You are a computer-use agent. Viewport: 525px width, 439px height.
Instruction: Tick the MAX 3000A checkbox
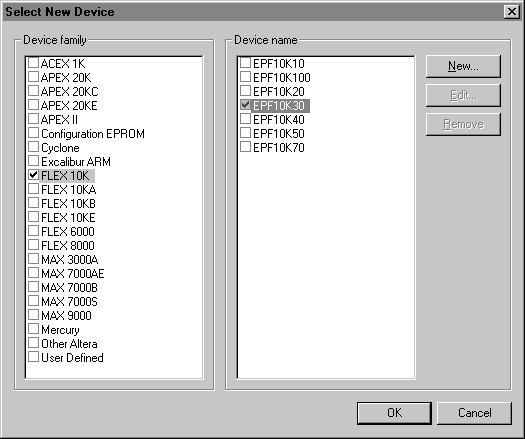point(33,259)
